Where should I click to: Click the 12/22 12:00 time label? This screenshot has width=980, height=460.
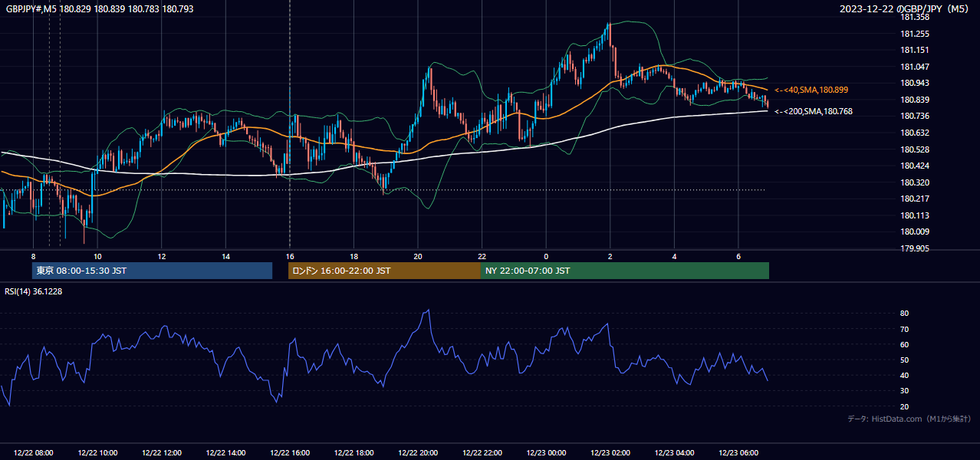162,453
